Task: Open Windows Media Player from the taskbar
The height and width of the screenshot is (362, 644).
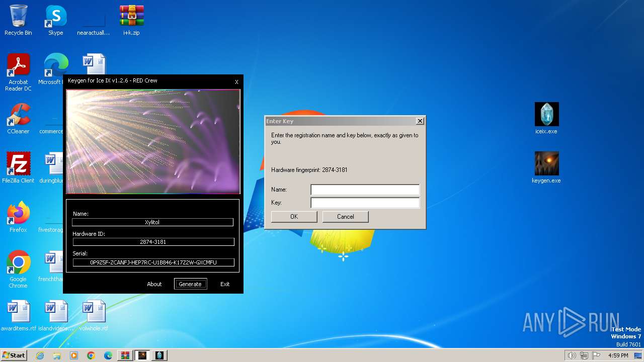Action: click(74, 355)
